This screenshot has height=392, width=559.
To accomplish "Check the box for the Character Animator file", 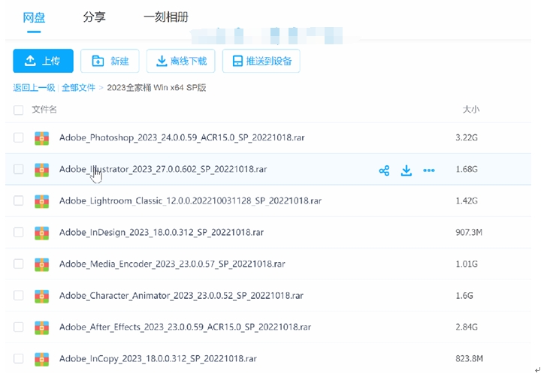I will coord(19,295).
